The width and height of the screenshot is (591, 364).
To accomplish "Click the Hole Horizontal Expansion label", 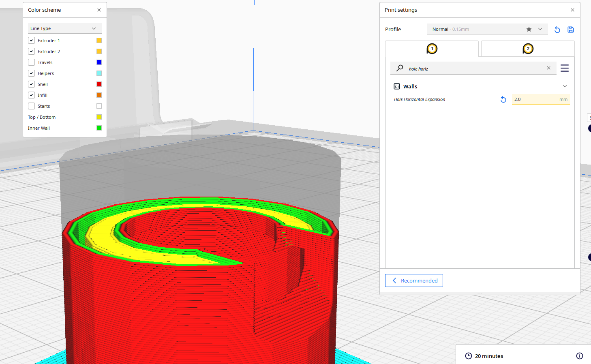I will click(420, 99).
